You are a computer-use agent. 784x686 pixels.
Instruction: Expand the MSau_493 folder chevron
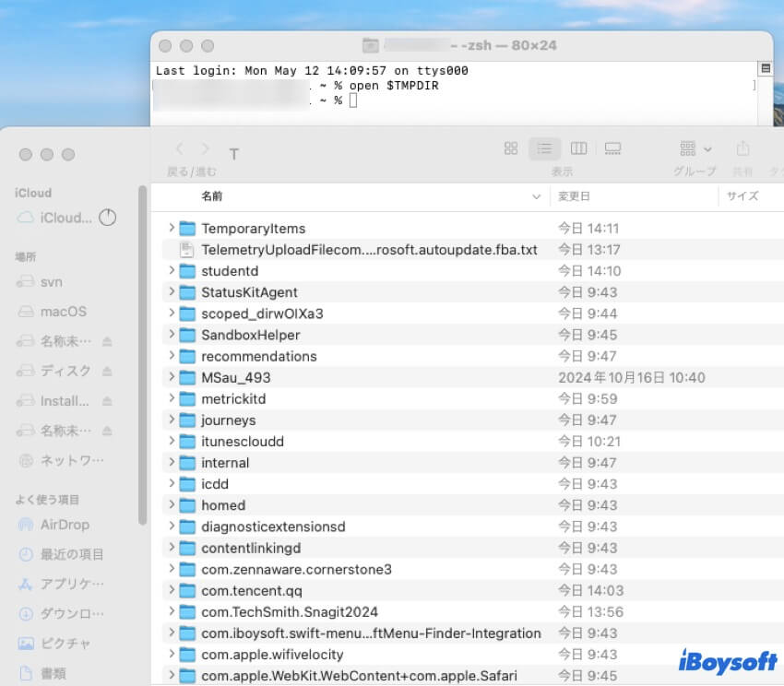[172, 377]
